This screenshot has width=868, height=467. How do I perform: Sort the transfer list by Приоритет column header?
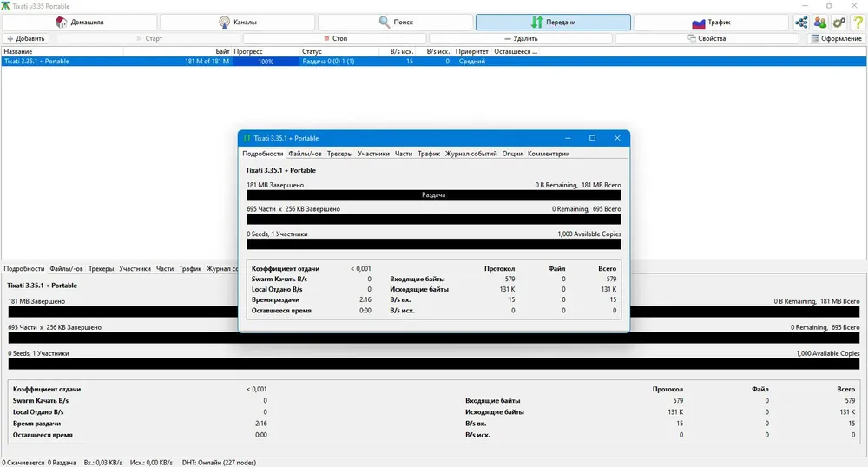tap(473, 51)
